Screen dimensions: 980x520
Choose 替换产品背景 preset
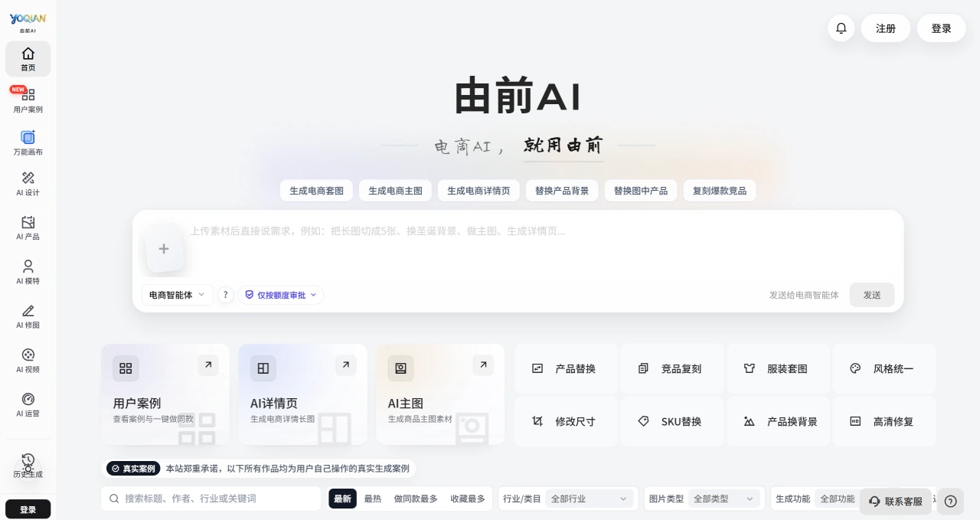(x=562, y=191)
